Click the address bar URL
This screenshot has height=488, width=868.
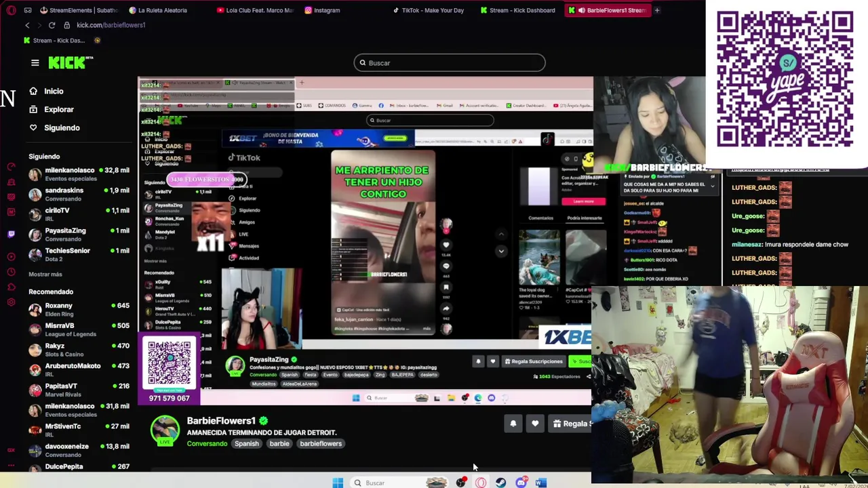point(111,25)
